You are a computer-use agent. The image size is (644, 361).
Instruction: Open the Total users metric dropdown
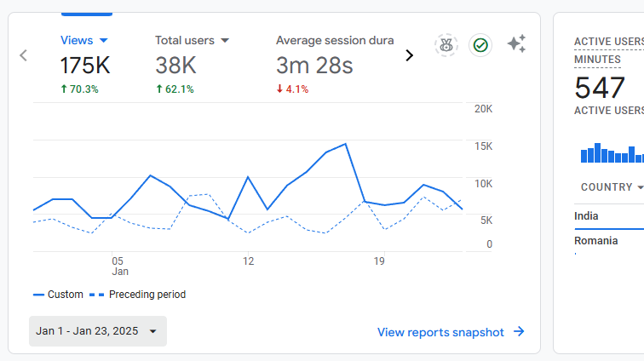coord(192,40)
